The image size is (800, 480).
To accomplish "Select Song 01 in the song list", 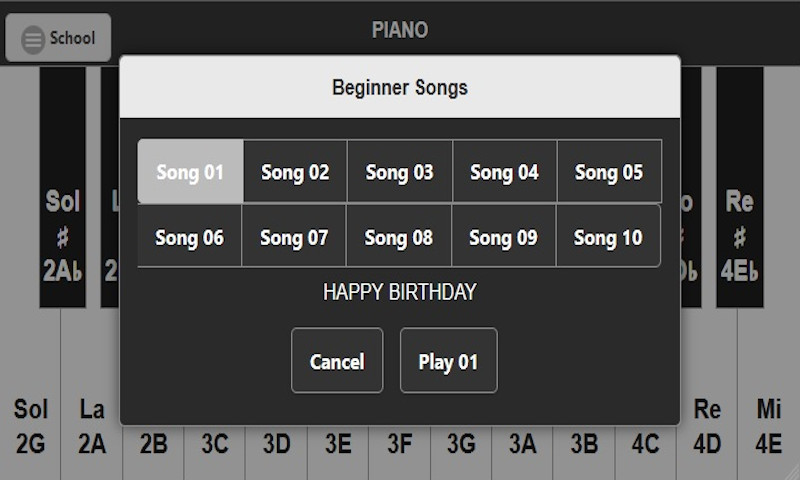I will tap(190, 172).
